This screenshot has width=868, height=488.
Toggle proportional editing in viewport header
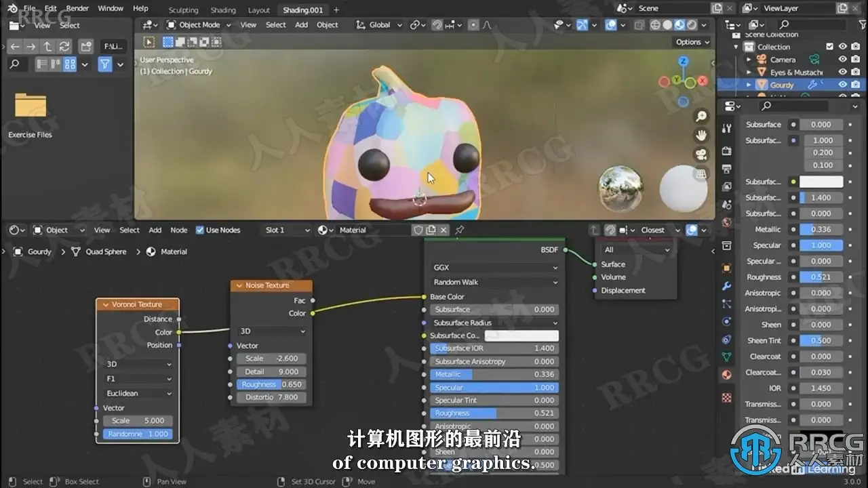click(473, 25)
